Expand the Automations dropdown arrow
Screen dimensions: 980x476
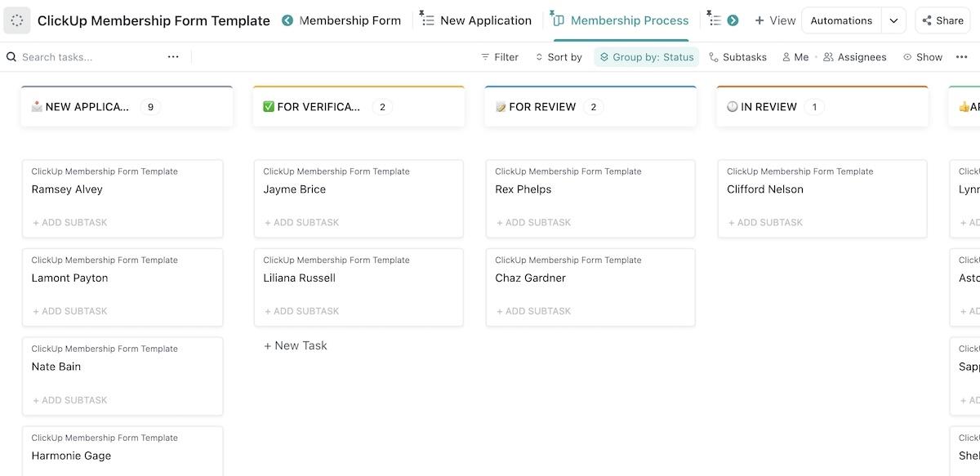pyautogui.click(x=893, y=20)
